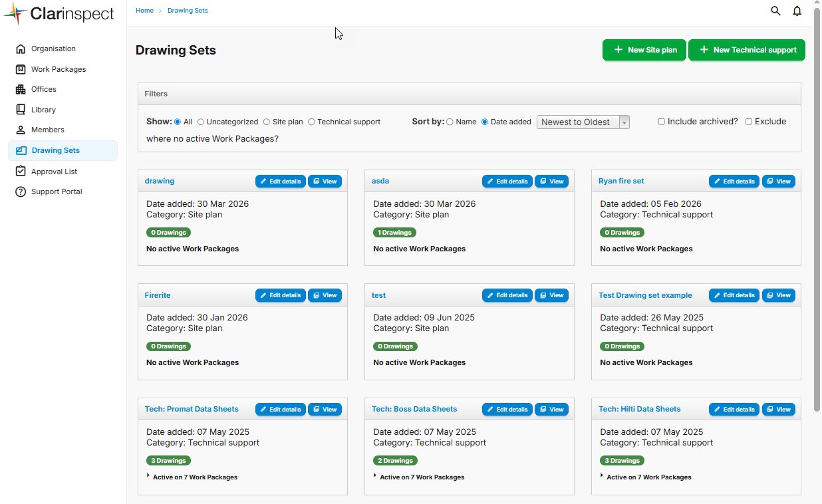Open the Ryan fire set title link
Screen dimensions: 822x504
click(x=621, y=181)
